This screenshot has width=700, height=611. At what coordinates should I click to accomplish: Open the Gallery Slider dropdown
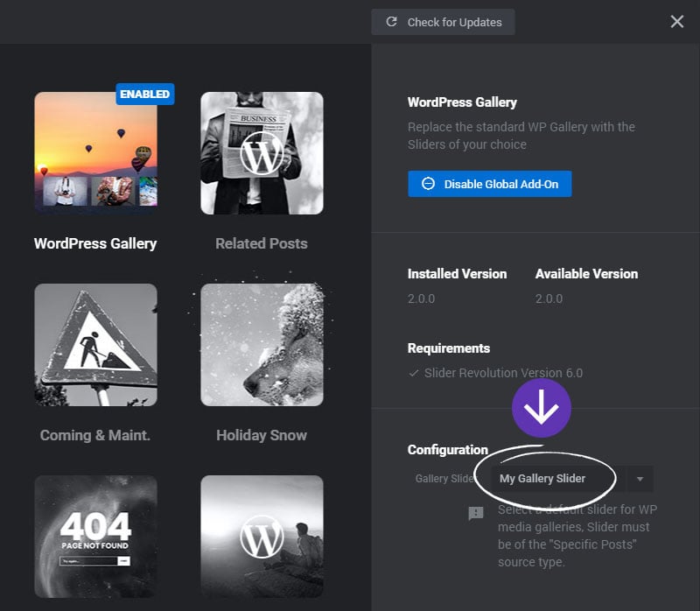[572, 479]
